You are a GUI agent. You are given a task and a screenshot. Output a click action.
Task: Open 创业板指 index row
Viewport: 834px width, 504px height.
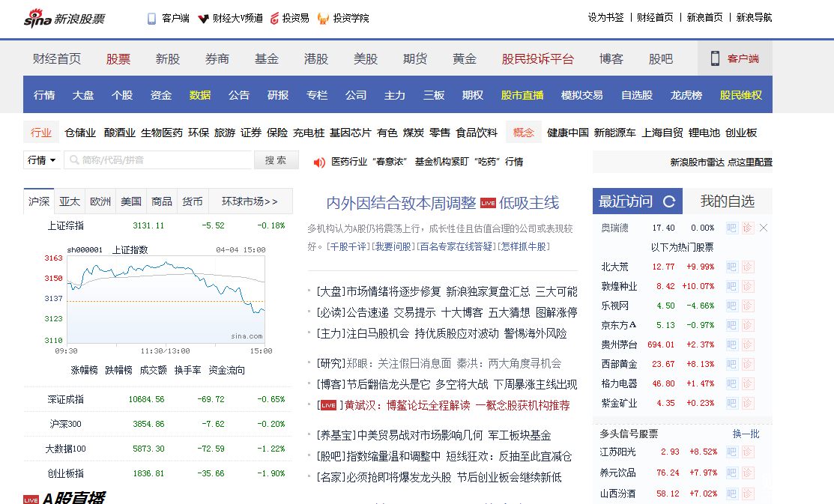(158, 473)
